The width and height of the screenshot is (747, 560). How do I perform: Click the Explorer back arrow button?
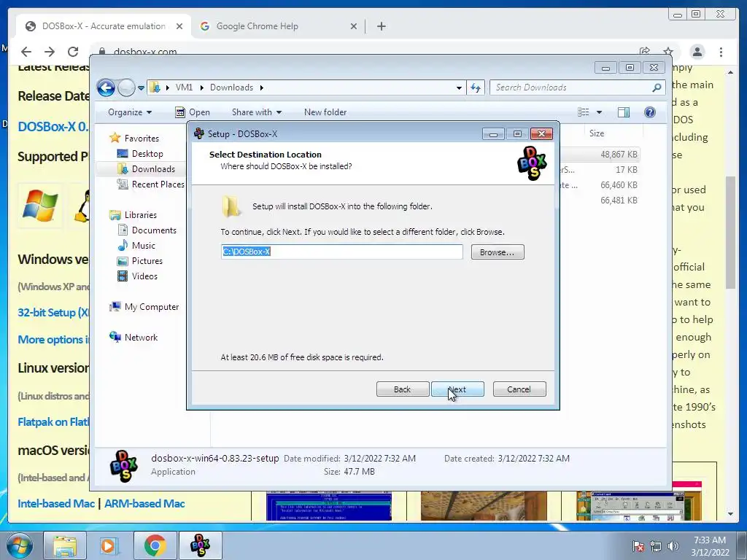click(x=106, y=87)
